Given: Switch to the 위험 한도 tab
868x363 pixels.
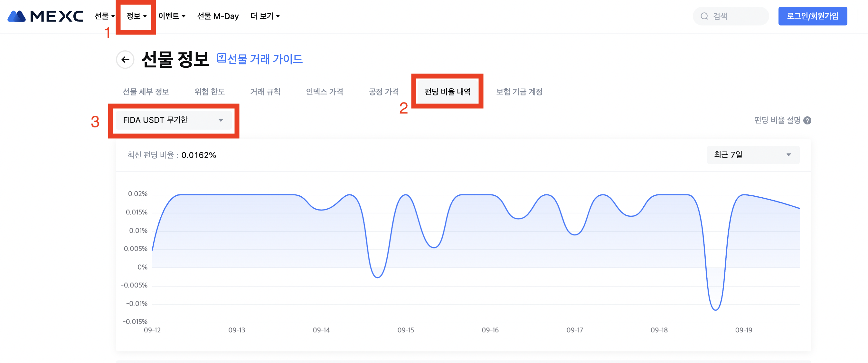Looking at the screenshot, I should click(x=209, y=92).
